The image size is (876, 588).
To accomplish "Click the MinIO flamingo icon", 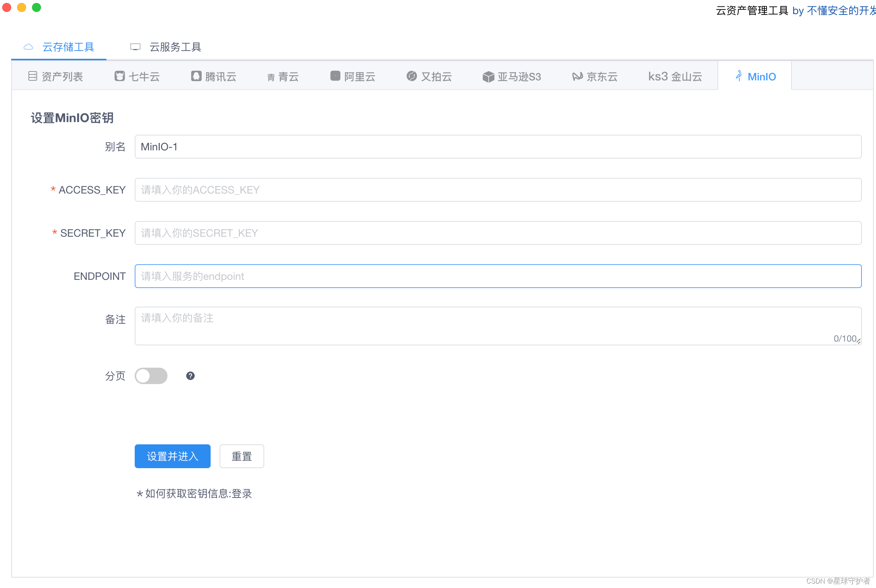I will pyautogui.click(x=739, y=76).
